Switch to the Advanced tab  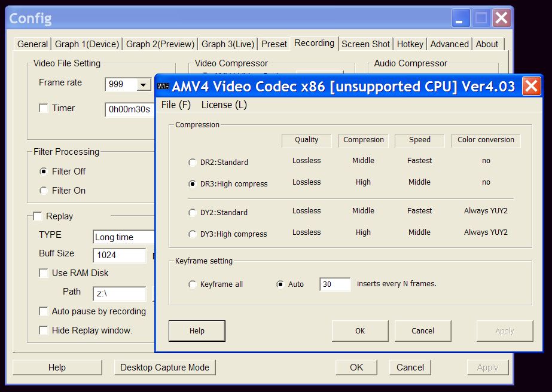tap(449, 44)
